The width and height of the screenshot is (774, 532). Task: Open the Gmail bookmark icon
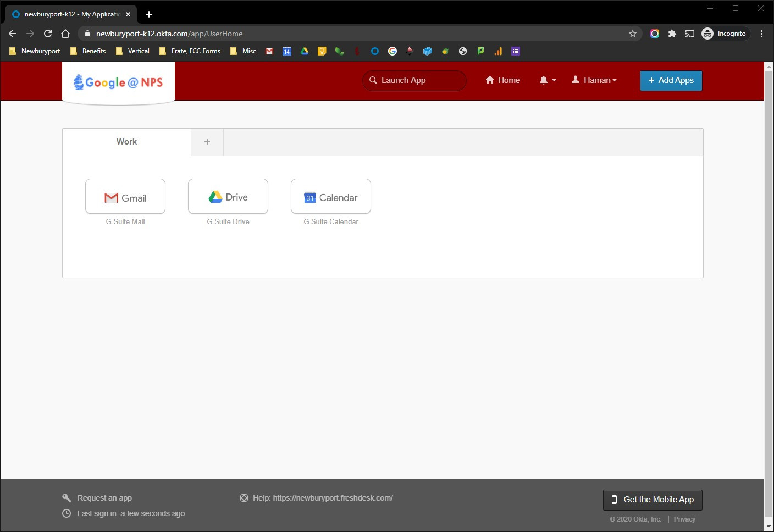click(x=269, y=51)
